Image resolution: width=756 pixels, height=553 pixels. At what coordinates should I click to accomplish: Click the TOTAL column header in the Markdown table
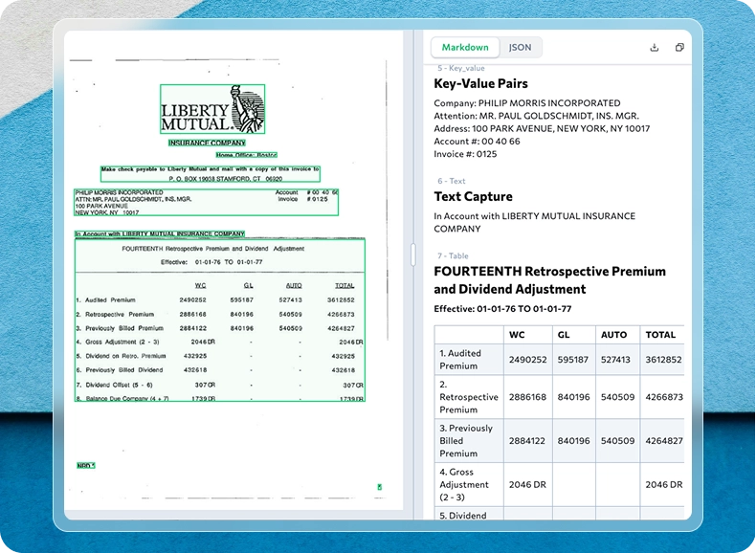pyautogui.click(x=660, y=335)
